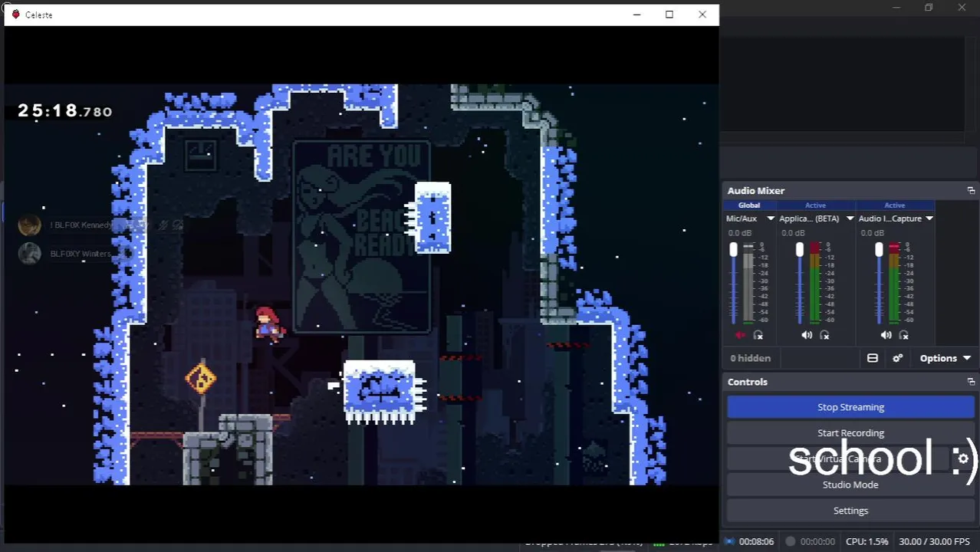Toggle Application (BETA) monitoring headphone icon
Viewport: 980px width, 552px height.
(x=825, y=335)
